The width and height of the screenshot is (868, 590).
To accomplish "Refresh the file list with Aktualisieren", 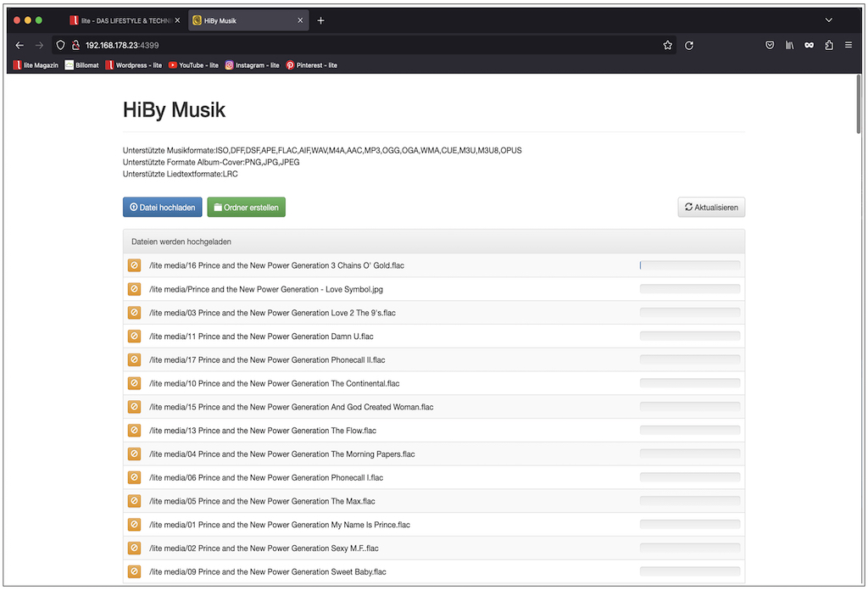I will coord(711,207).
